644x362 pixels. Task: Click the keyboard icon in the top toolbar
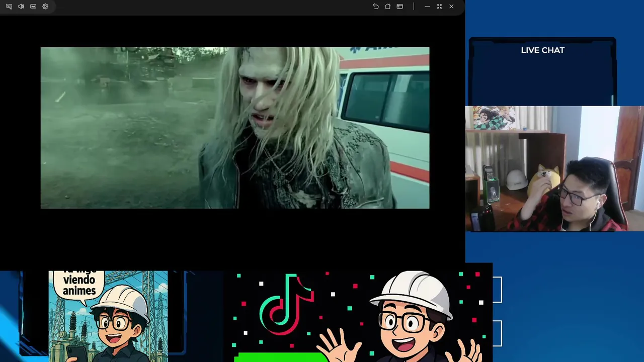[x=33, y=7]
